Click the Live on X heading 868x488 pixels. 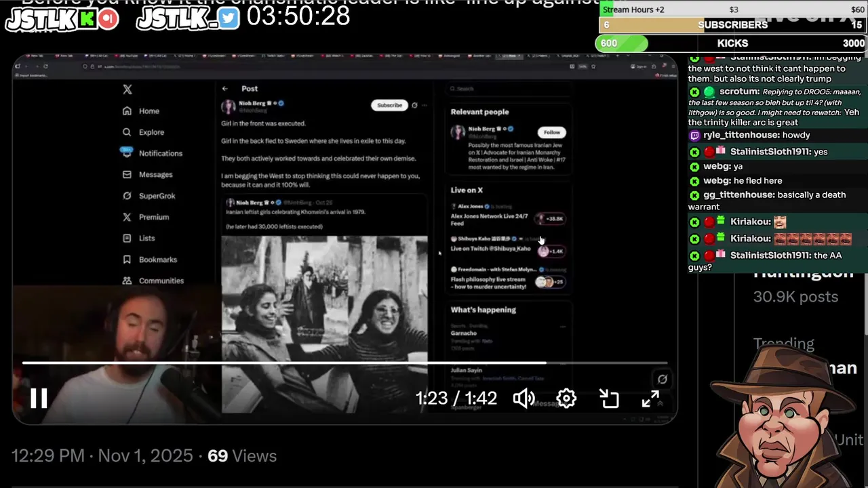coord(467,190)
